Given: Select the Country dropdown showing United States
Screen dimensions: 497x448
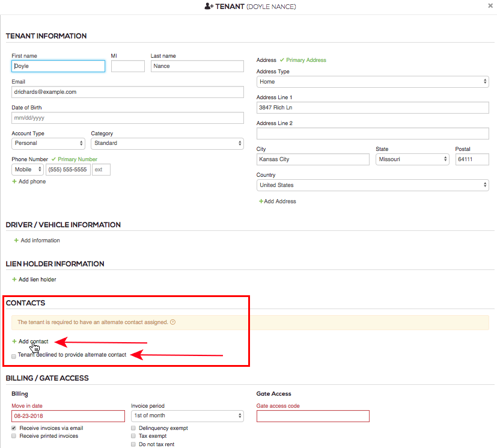Looking at the screenshot, I should click(x=373, y=185).
